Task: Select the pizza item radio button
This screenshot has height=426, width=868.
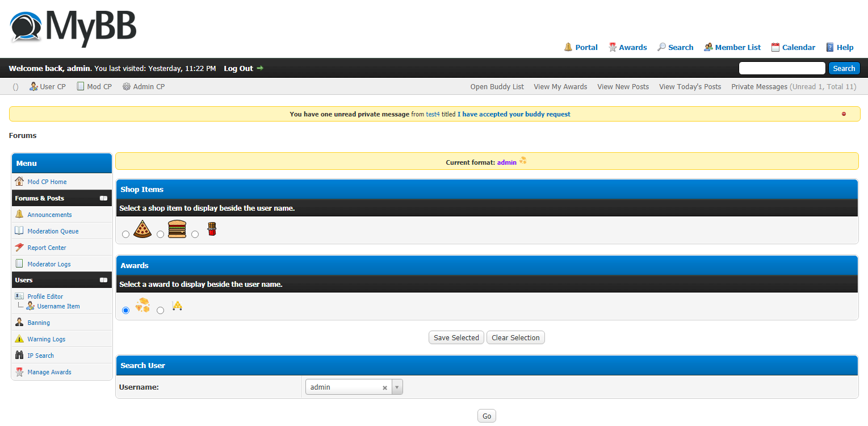Action: (125, 235)
